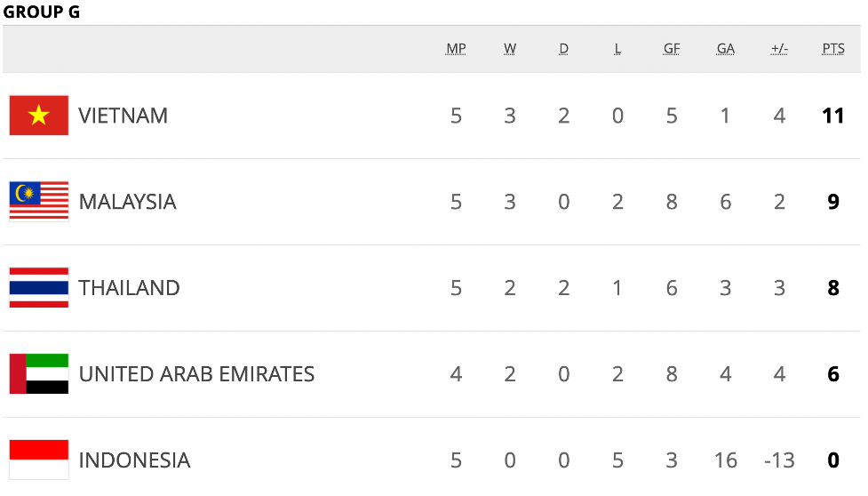Click the GROUP G heading
This screenshot has width=868, height=496.
pos(42,12)
